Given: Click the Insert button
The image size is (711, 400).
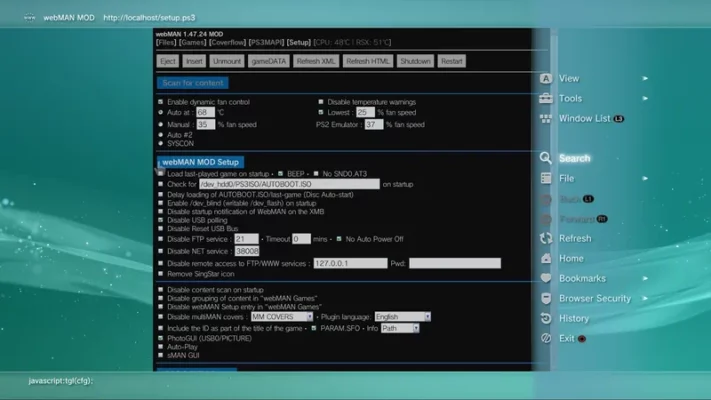Looking at the screenshot, I should click(x=194, y=61).
